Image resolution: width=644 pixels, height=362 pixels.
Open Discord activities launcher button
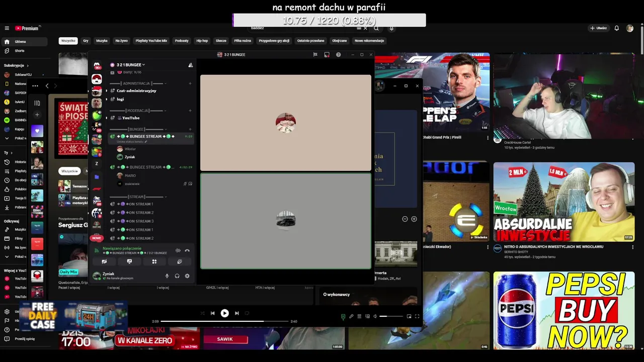tap(154, 261)
